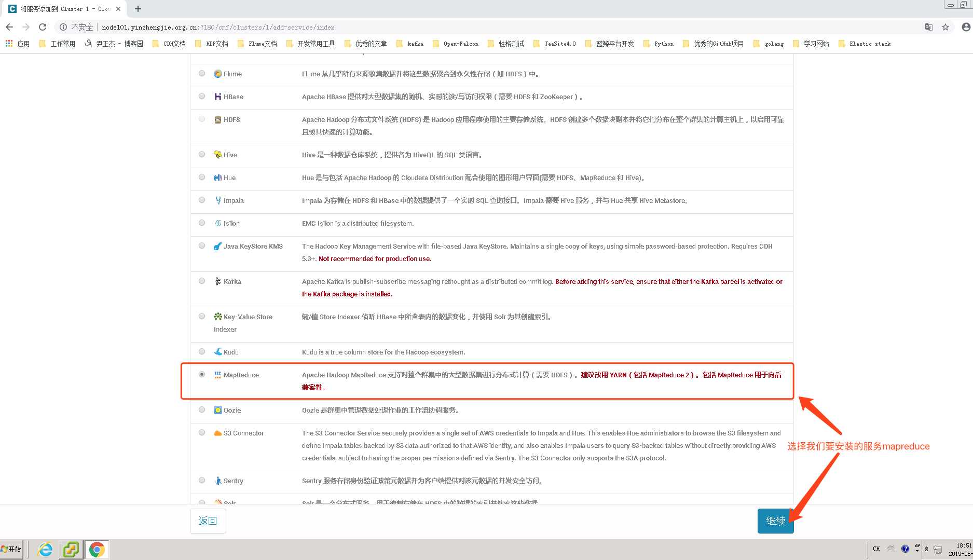Image resolution: width=973 pixels, height=560 pixels.
Task: Select the MapReduce radio button
Action: coord(202,374)
